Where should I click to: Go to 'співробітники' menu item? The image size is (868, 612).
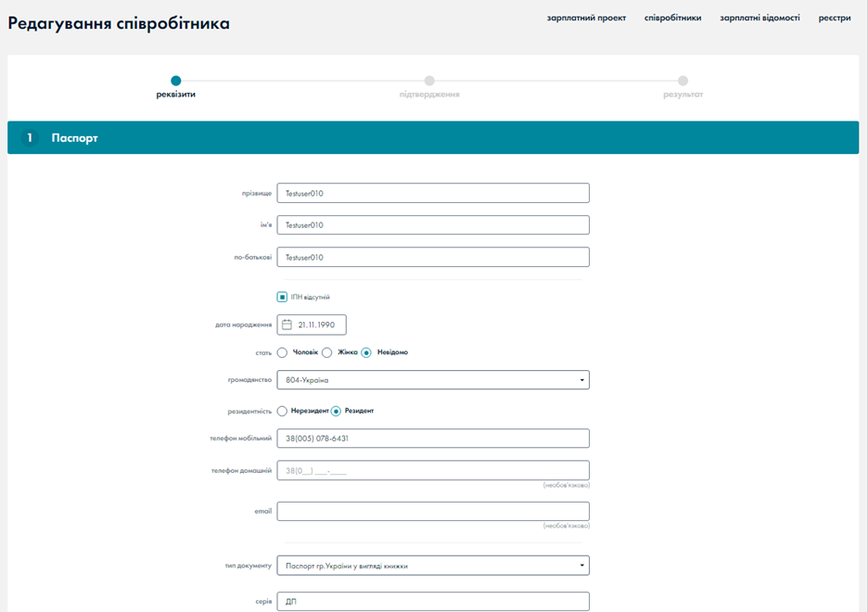click(672, 18)
